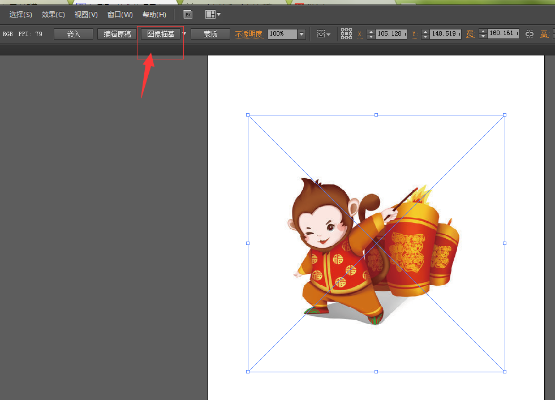The height and width of the screenshot is (400, 555).
Task: Click the left-middle selection handle of the image
Action: pyautogui.click(x=248, y=243)
